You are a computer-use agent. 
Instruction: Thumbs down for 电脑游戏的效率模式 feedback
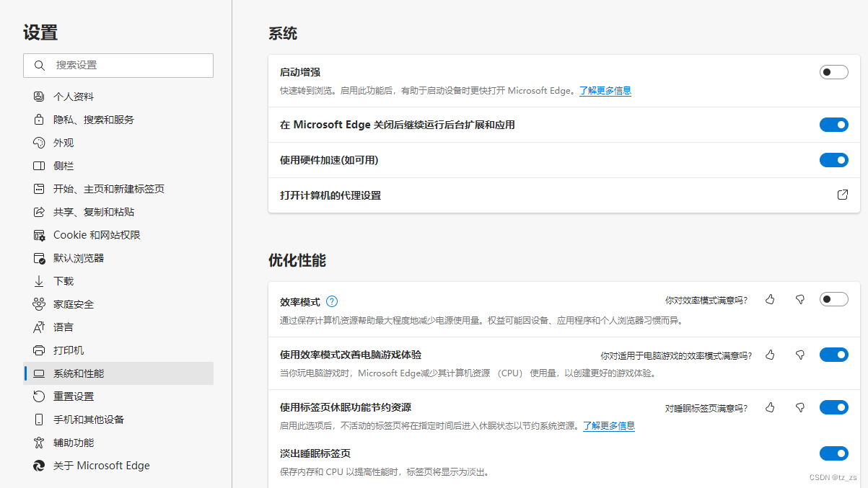pyautogui.click(x=799, y=355)
